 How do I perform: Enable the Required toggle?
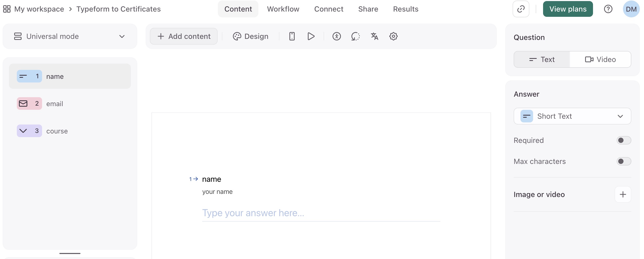(623, 140)
